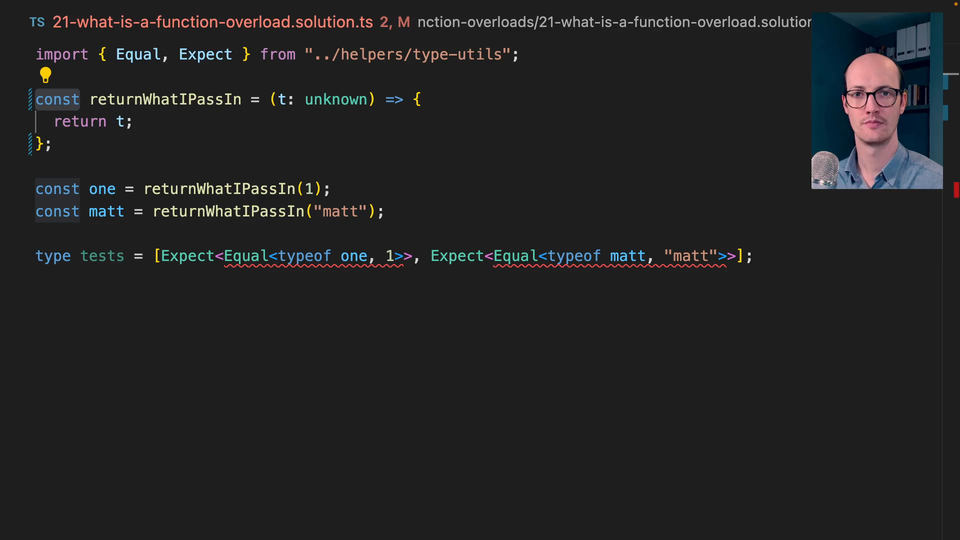Click the red error marker in overview ruler

(955, 189)
